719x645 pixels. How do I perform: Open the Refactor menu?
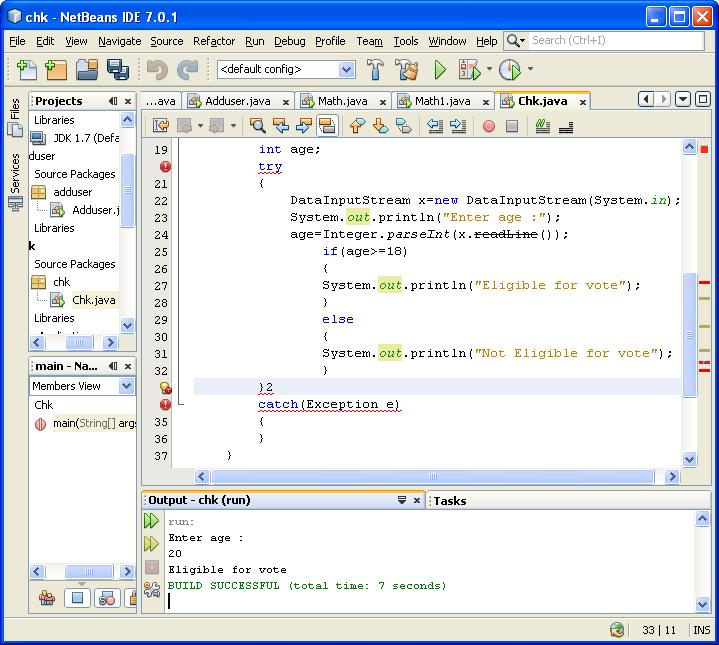pyautogui.click(x=214, y=41)
